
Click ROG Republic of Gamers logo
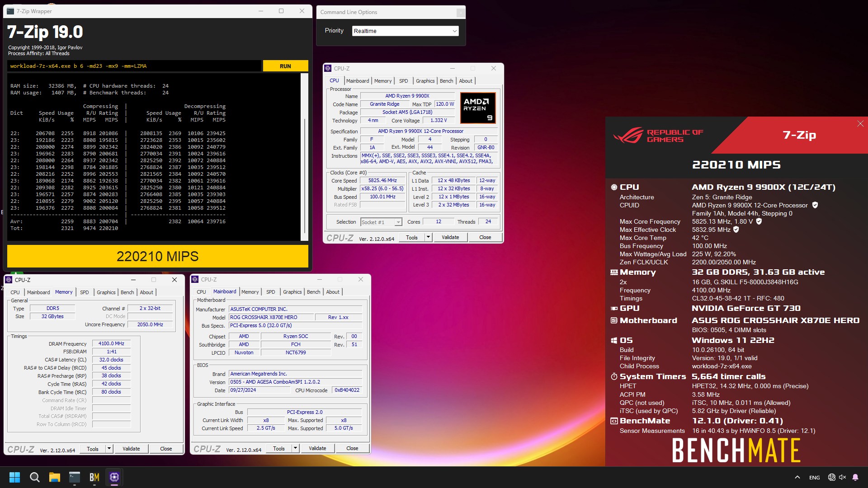coord(658,136)
